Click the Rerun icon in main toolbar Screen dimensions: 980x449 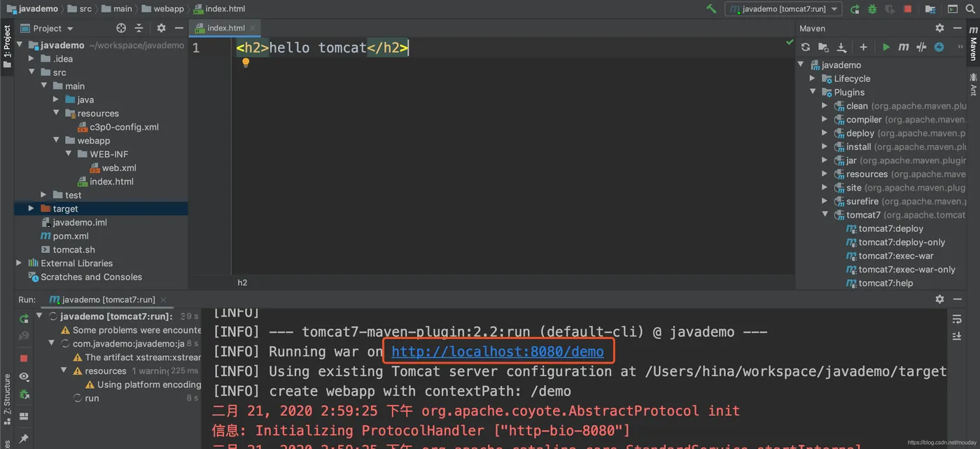855,9
